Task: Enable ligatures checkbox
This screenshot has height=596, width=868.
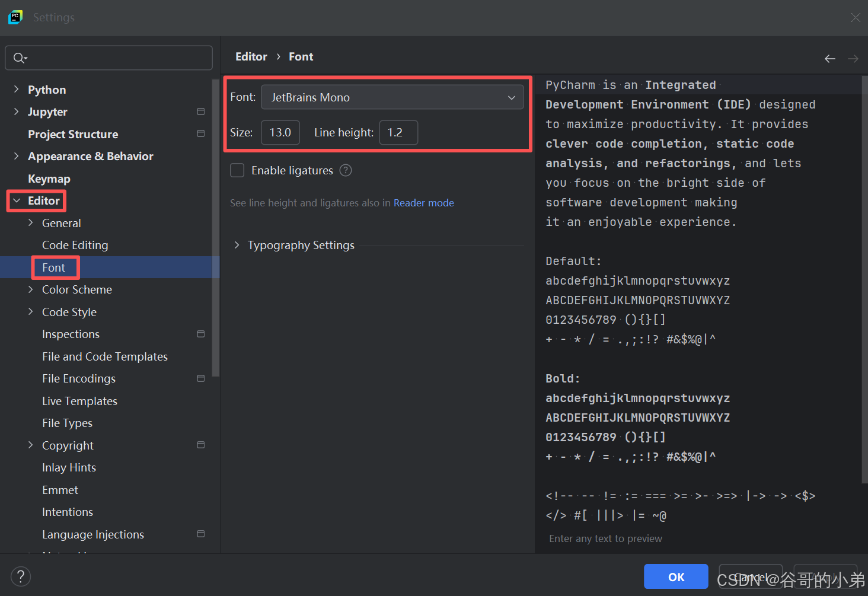Action: click(237, 170)
